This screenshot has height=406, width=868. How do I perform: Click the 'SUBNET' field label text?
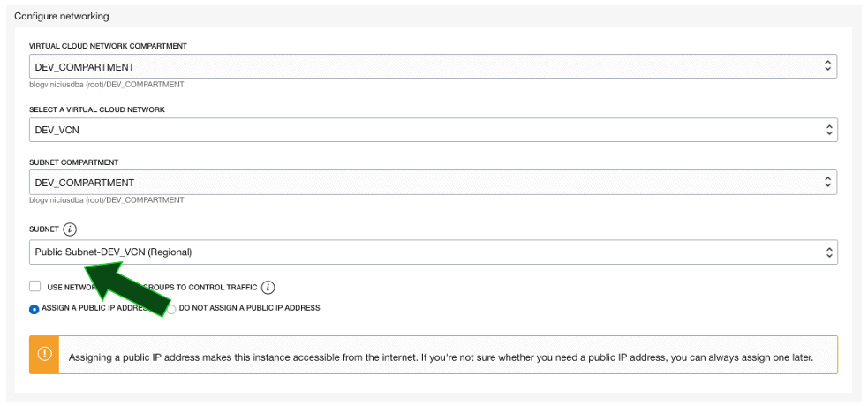tap(44, 229)
